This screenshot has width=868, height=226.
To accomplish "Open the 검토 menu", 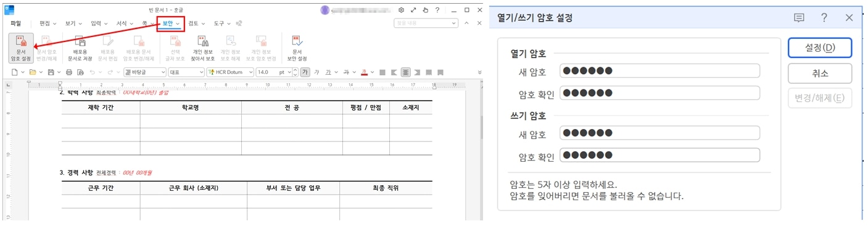I will tap(197, 23).
